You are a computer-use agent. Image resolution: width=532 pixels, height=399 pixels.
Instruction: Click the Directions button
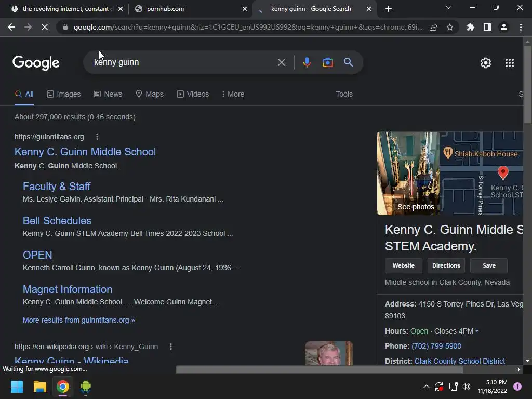point(446,265)
